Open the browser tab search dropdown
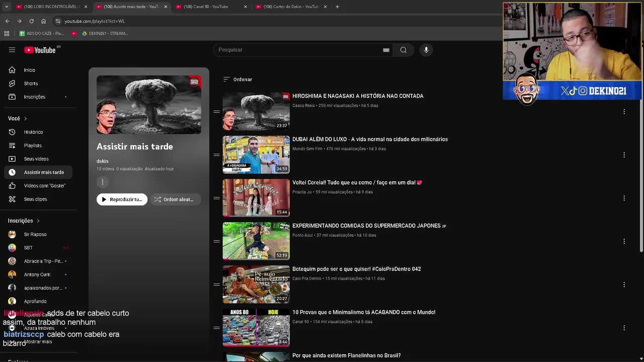Screen dimensions: 644x362 pos(7,7)
